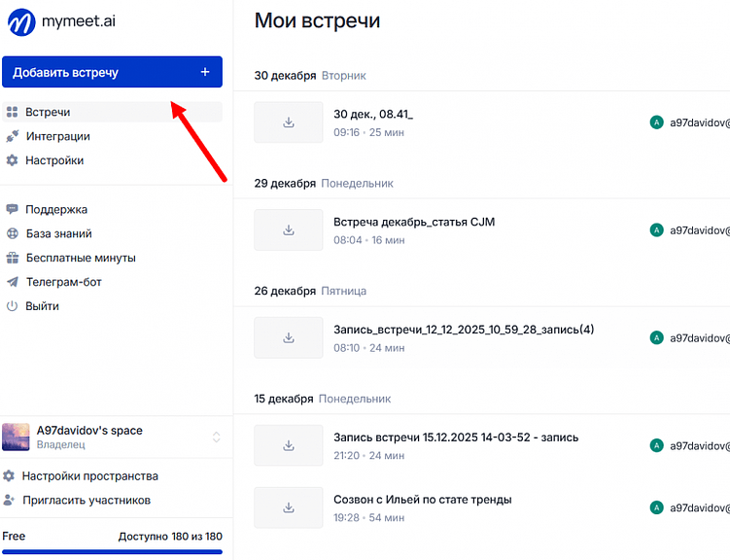730x560 pixels.
Task: Click the 08:04 • 16 мин duration text
Action: [x=369, y=240]
